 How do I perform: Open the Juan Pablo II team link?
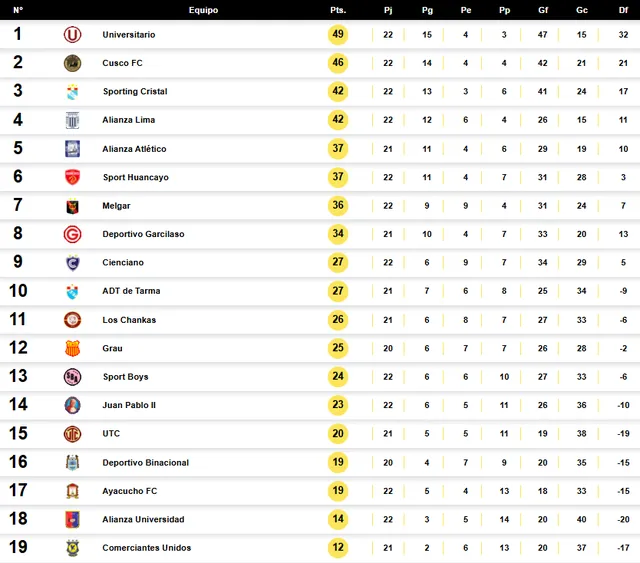click(129, 405)
